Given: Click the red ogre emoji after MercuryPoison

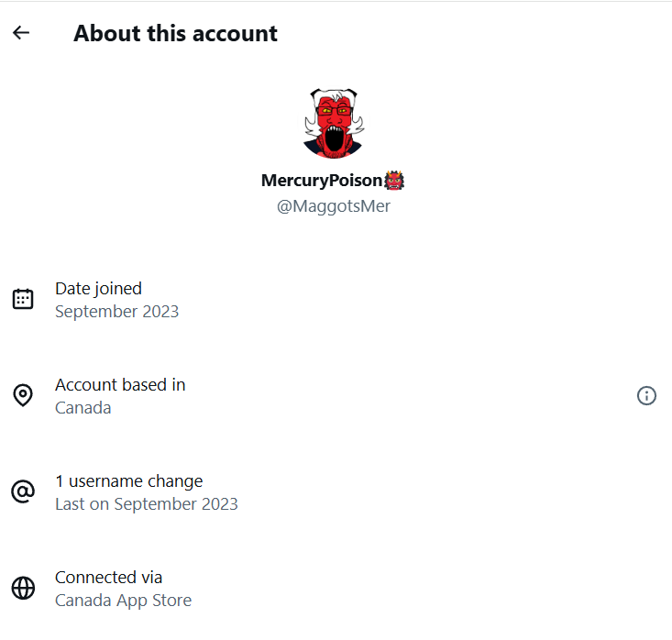Looking at the screenshot, I should (x=395, y=181).
